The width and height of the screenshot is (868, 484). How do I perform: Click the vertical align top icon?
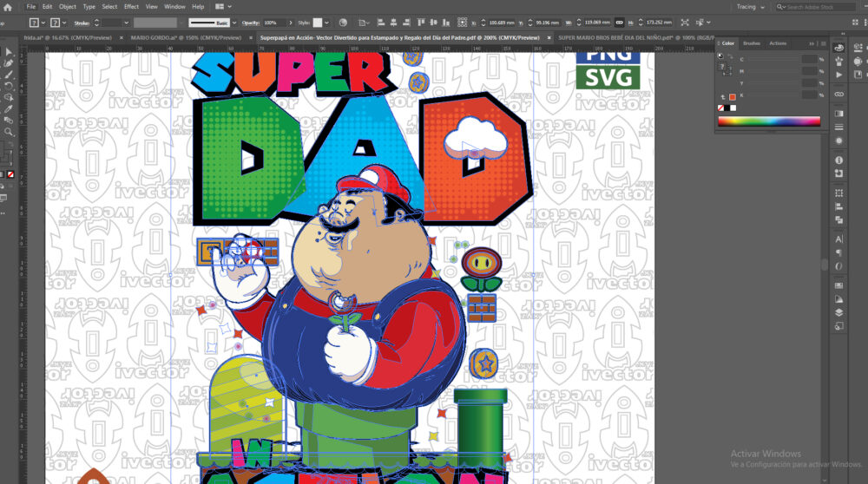(421, 23)
